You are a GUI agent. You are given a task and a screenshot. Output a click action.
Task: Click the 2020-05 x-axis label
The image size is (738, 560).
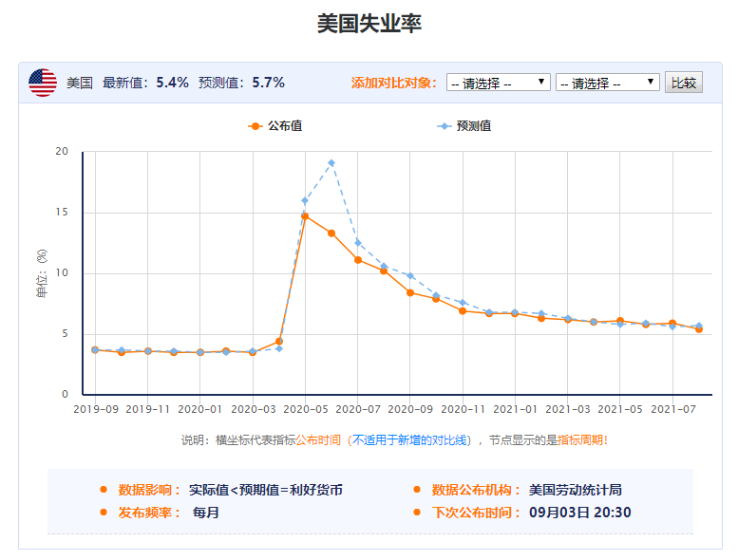tap(305, 408)
